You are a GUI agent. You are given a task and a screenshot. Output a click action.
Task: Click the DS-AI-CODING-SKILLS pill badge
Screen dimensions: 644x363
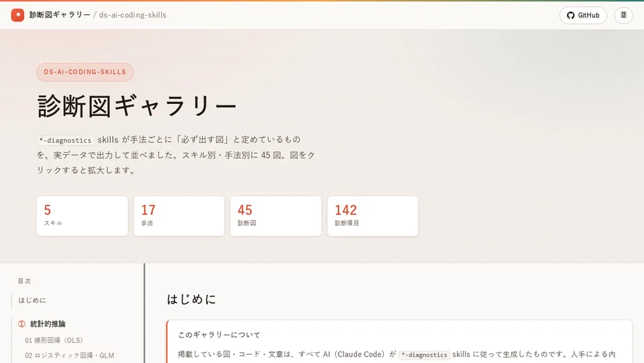85,72
